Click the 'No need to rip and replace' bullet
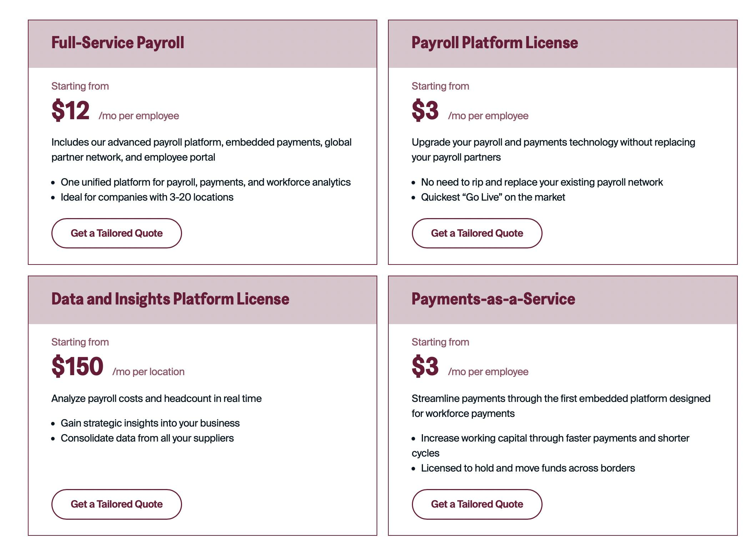The image size is (756, 549). coord(541,182)
